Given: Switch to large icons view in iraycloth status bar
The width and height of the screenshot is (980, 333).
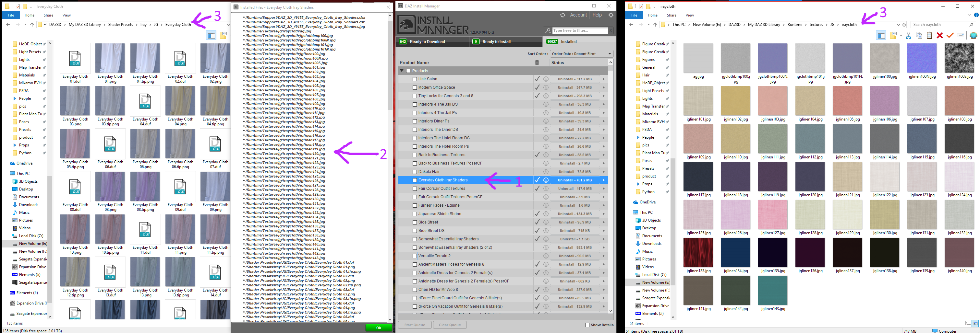Looking at the screenshot, I should click(x=975, y=324).
